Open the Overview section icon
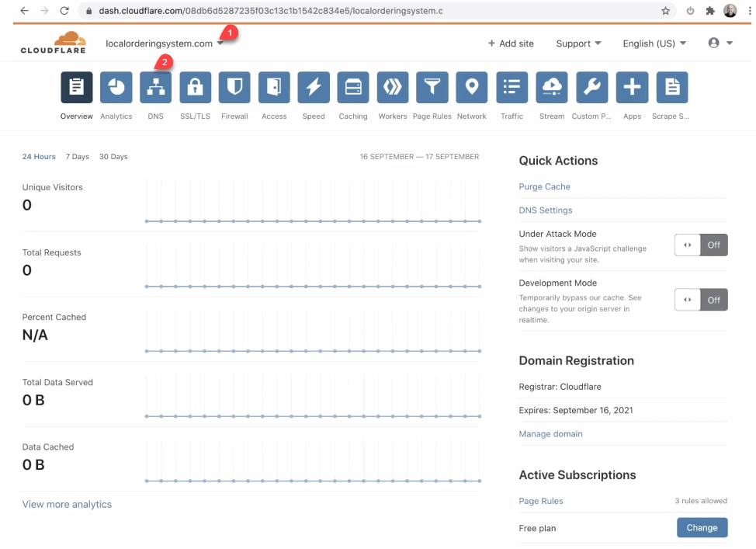 [x=77, y=87]
